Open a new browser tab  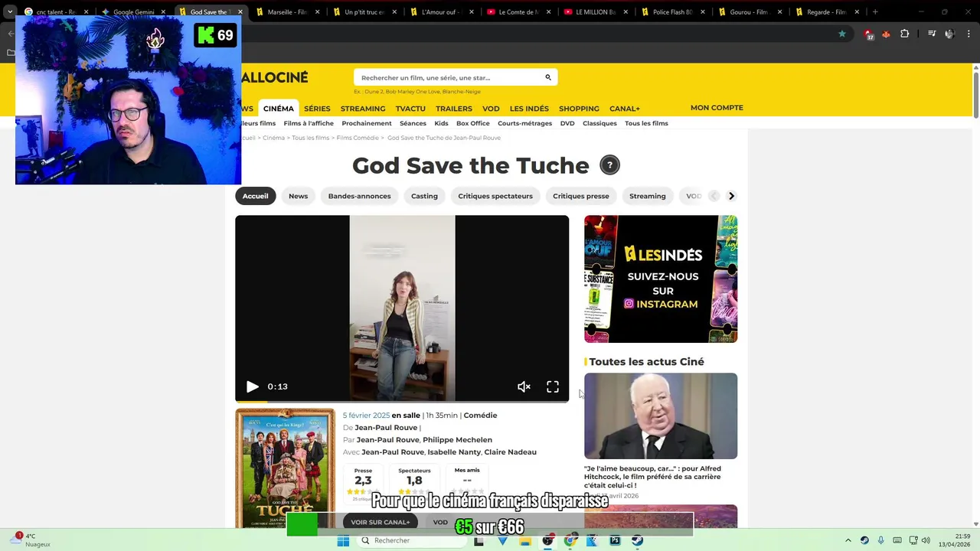[x=875, y=11]
